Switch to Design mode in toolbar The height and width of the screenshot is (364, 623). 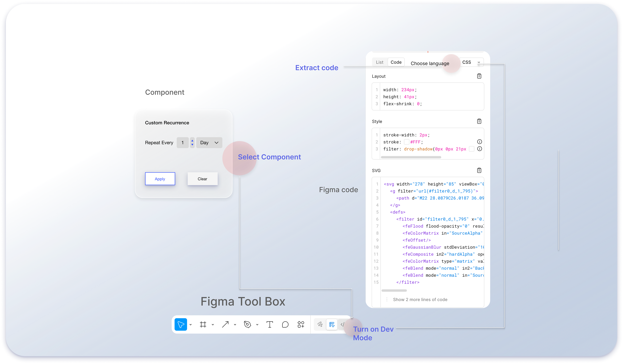point(331,324)
